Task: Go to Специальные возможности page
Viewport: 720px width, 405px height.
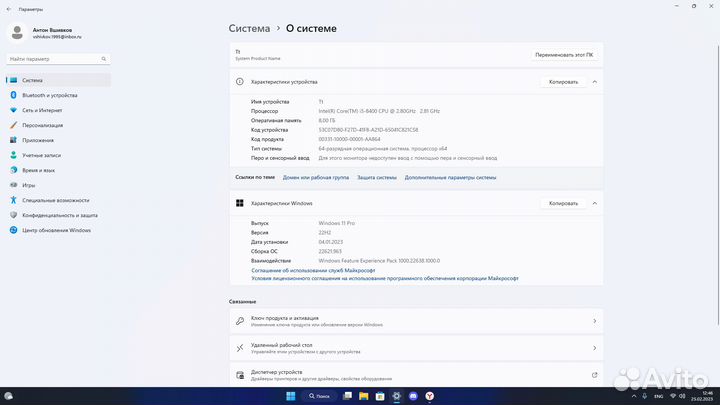Action: click(x=58, y=200)
